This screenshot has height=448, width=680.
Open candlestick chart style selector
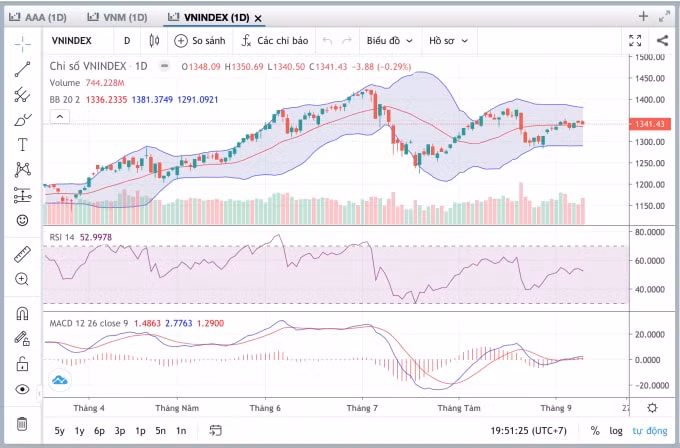click(154, 41)
